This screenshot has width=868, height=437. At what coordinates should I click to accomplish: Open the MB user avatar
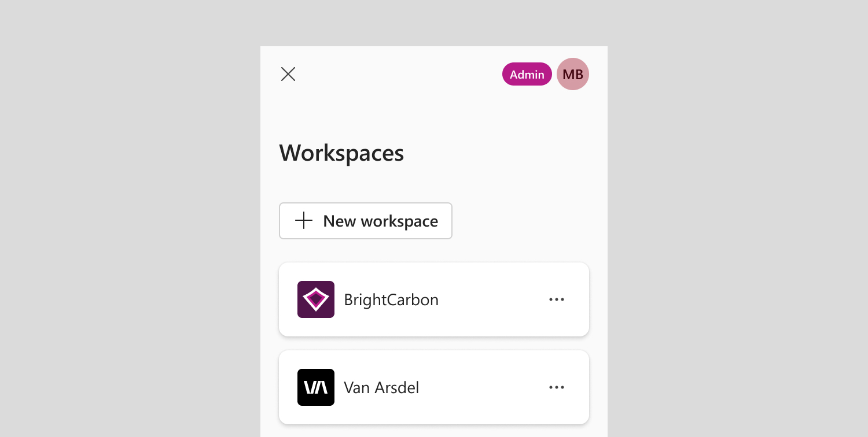pyautogui.click(x=573, y=74)
